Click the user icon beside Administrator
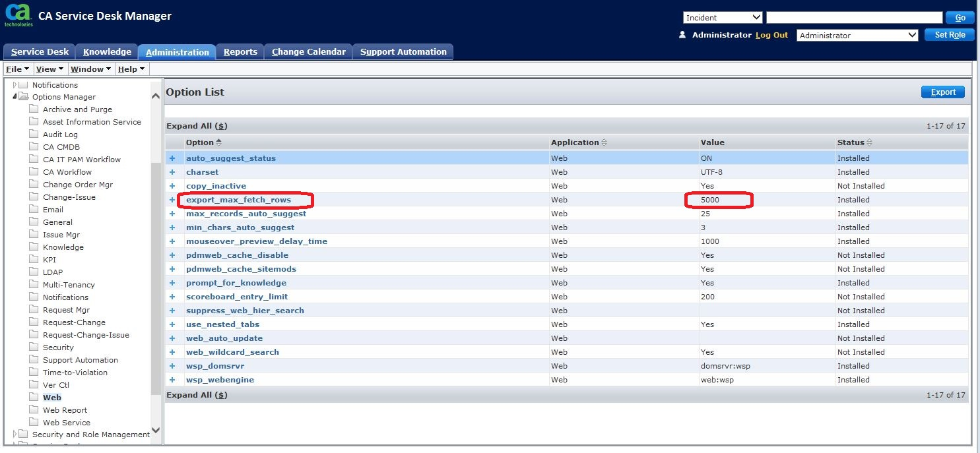The height and width of the screenshot is (453, 980). [682, 35]
